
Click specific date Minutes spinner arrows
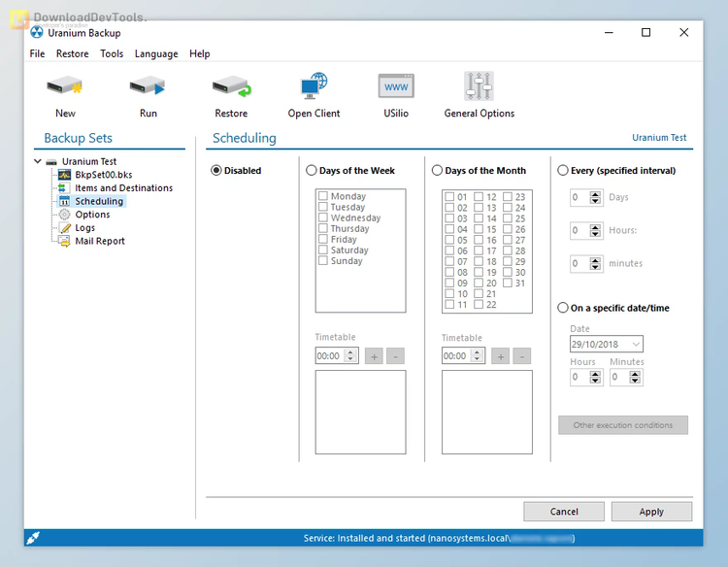coord(635,377)
